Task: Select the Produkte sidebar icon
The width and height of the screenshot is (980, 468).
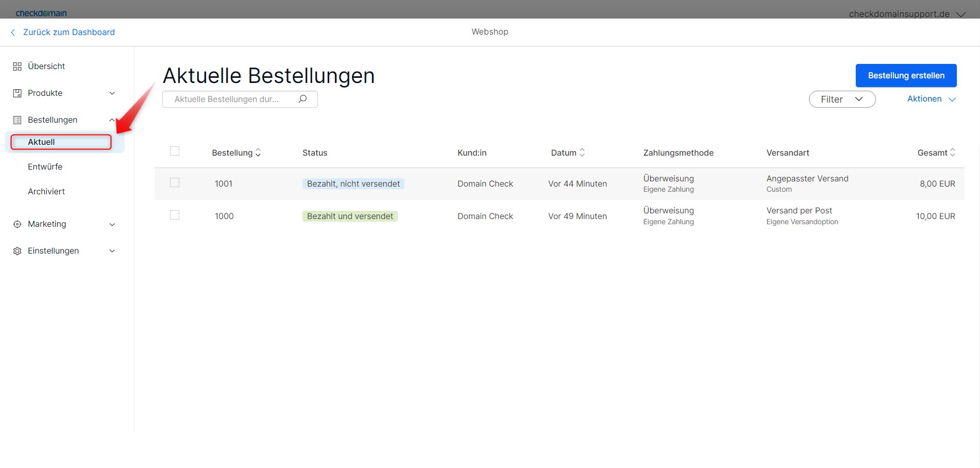Action: click(x=17, y=93)
